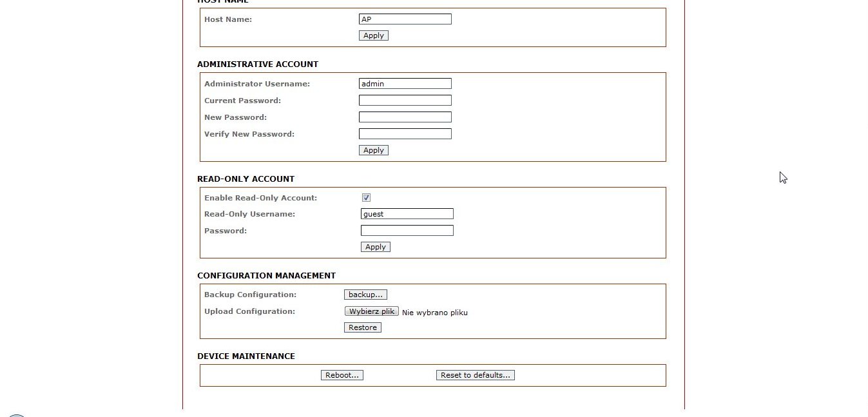
Task: Click the Reboot... button
Action: coord(342,375)
